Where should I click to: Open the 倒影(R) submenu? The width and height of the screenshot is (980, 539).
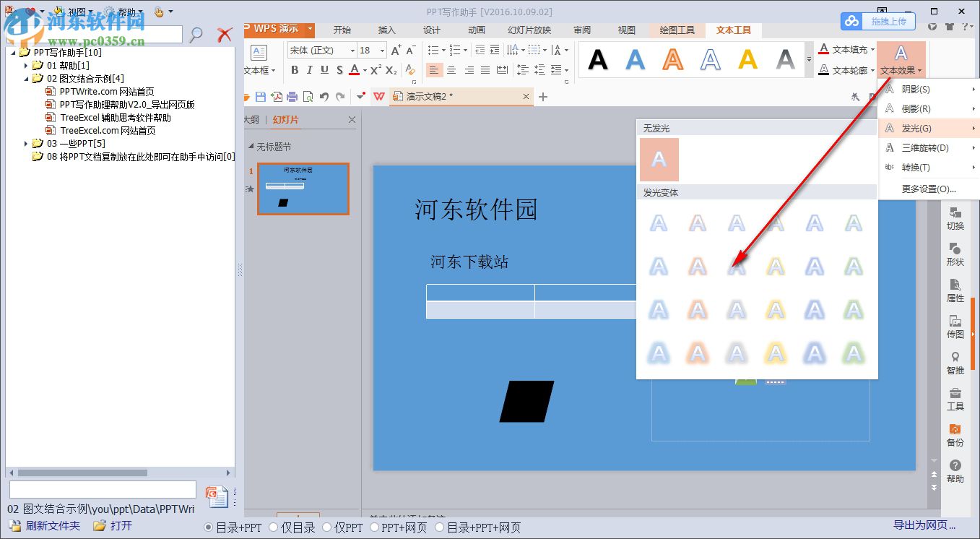point(929,109)
